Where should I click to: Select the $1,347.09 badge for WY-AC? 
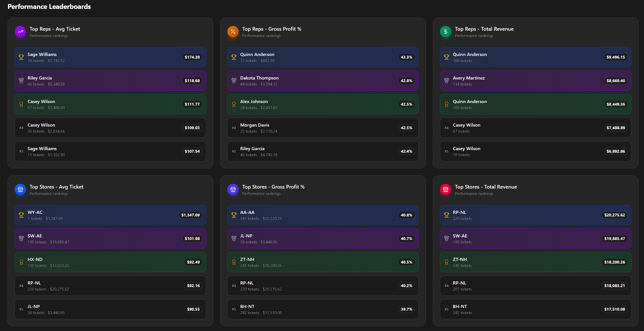pyautogui.click(x=191, y=215)
